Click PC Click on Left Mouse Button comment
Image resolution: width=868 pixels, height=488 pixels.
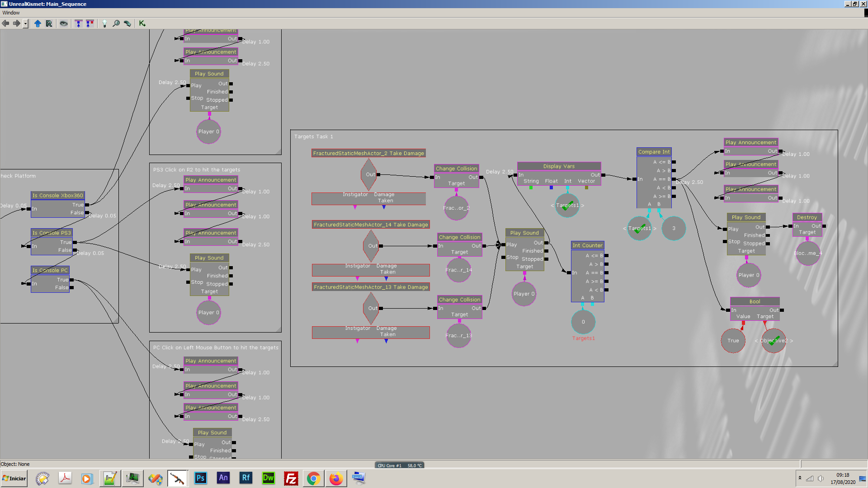click(x=216, y=347)
